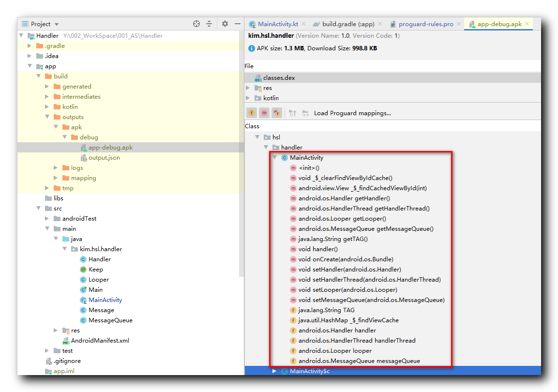Switch to build.gradle (:app) tab
558x392 pixels.
click(349, 23)
